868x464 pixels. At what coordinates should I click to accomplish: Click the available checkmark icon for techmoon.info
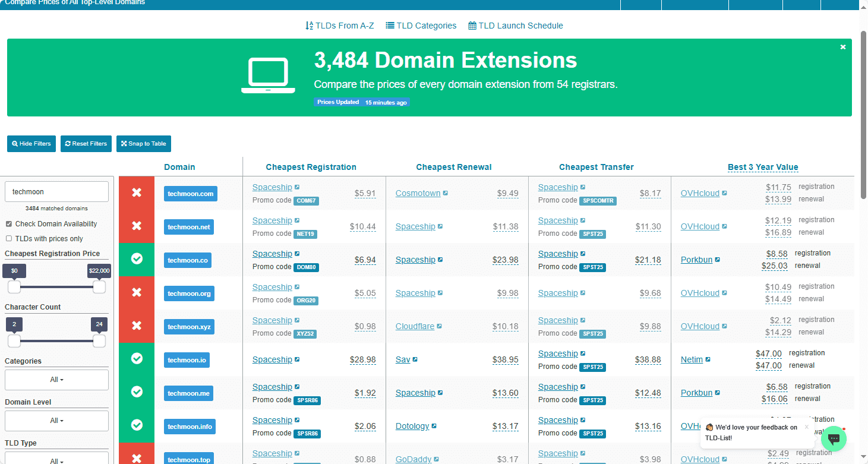click(137, 426)
